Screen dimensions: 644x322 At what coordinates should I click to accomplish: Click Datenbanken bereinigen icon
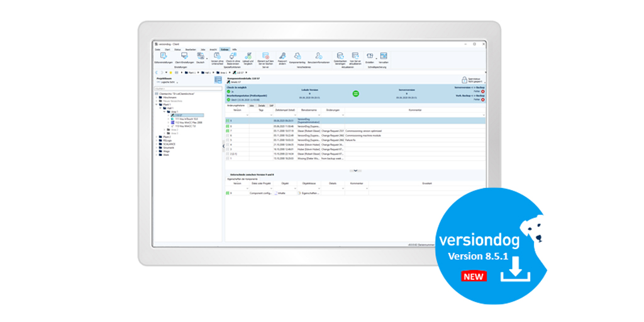coord(340,56)
